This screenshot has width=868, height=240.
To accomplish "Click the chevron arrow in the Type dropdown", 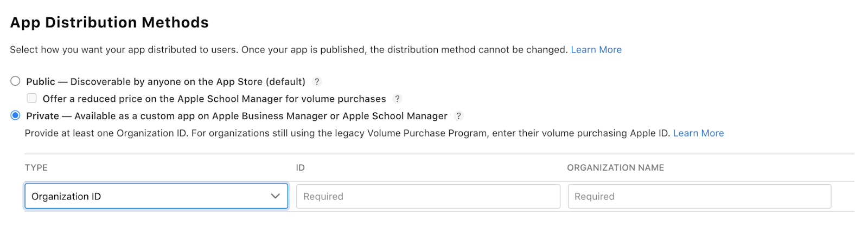I will [275, 196].
